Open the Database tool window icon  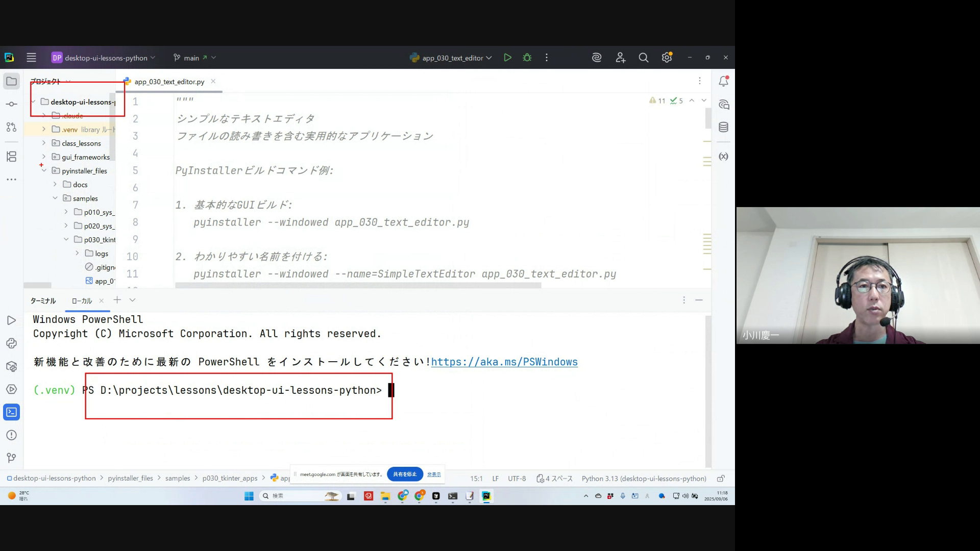tap(723, 127)
